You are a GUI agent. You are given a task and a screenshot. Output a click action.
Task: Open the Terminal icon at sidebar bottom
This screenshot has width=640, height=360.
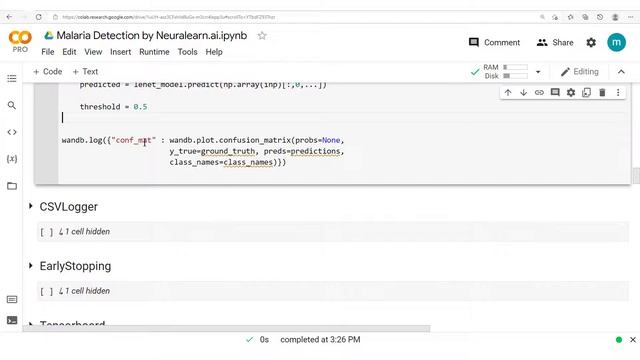pos(12,320)
